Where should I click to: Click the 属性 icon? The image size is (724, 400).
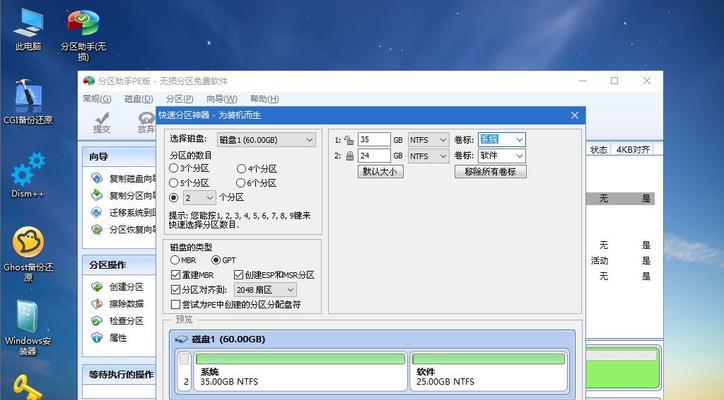[97, 338]
